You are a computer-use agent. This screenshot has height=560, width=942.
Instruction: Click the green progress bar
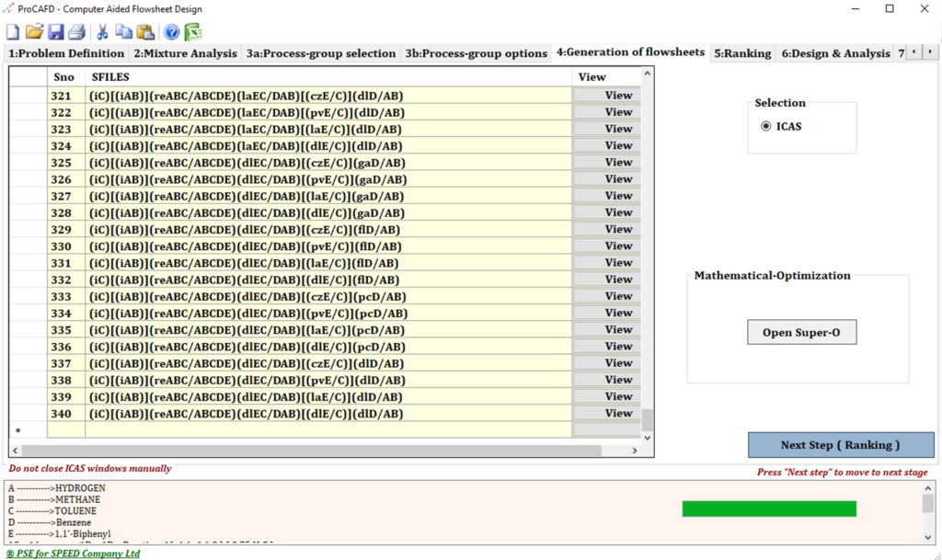[769, 509]
